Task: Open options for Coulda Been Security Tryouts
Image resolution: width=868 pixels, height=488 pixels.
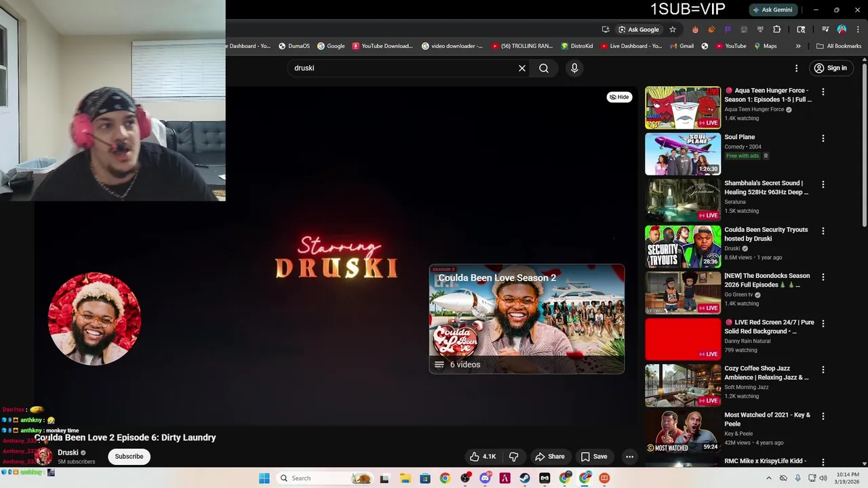Action: coord(823,230)
